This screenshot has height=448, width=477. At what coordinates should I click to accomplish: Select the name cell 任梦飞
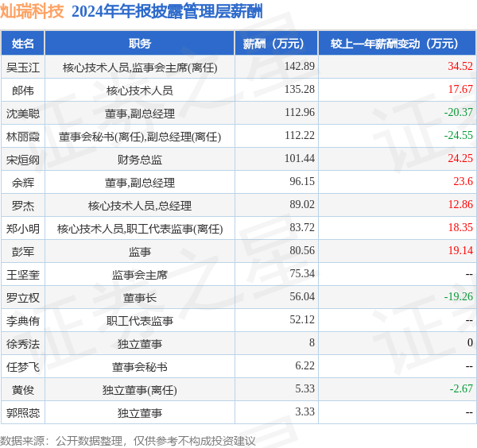pos(23,367)
